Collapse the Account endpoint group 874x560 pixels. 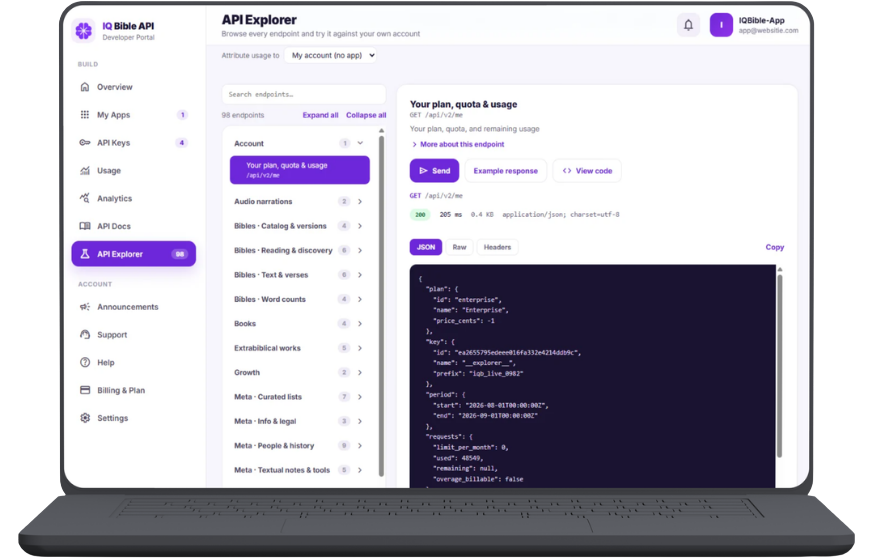pos(360,143)
